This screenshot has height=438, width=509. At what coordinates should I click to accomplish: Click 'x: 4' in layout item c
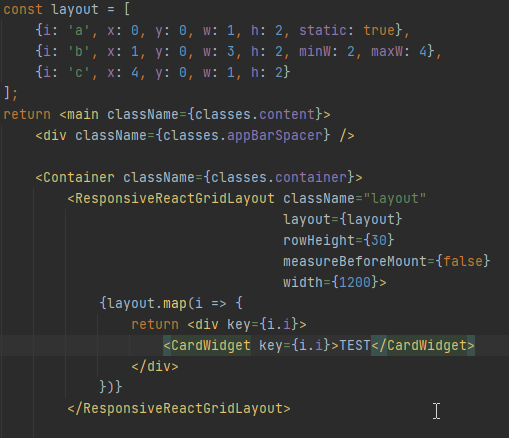[x=123, y=72]
